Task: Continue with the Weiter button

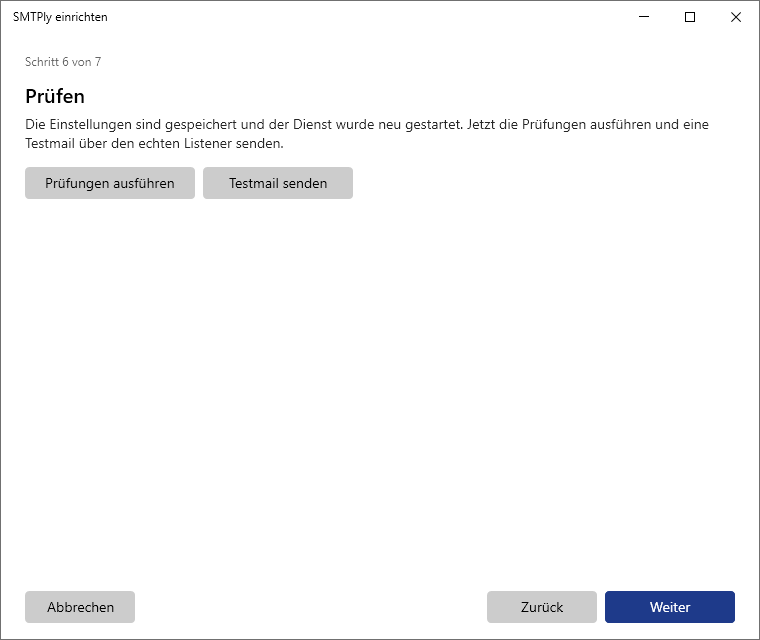Action: (x=670, y=607)
